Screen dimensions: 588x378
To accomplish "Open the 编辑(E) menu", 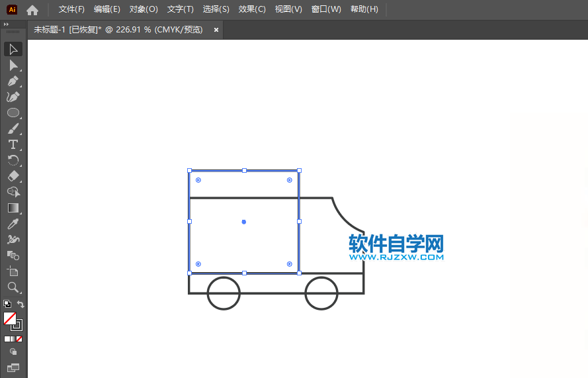I will [x=107, y=9].
